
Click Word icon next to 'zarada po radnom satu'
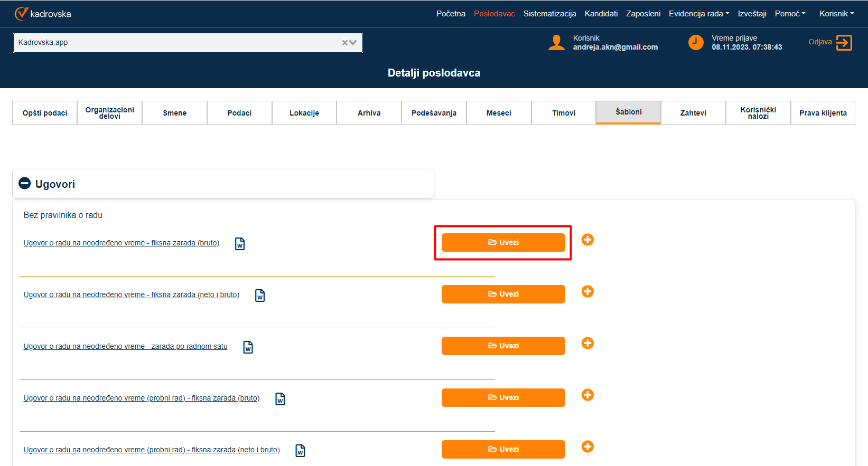[248, 347]
